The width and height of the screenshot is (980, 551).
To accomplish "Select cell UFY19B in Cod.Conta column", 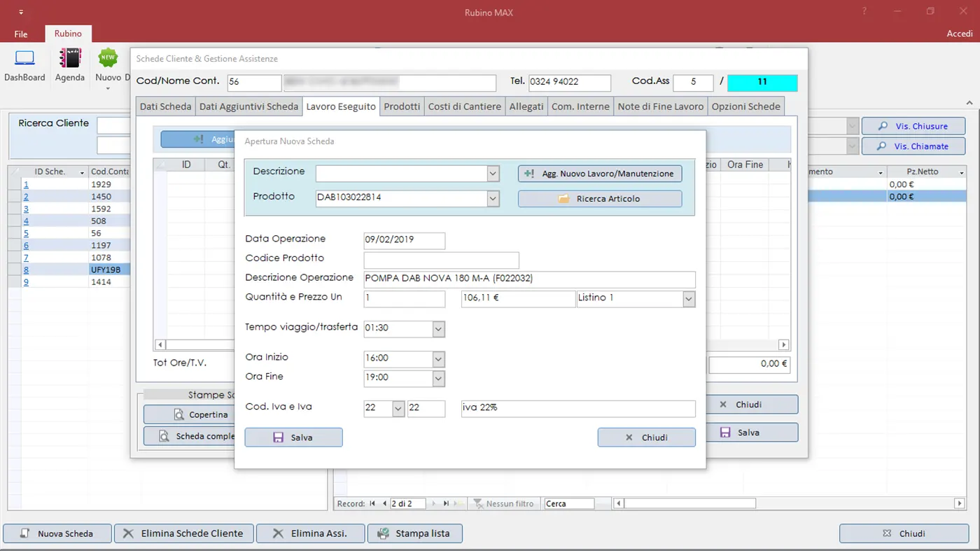I will [109, 270].
